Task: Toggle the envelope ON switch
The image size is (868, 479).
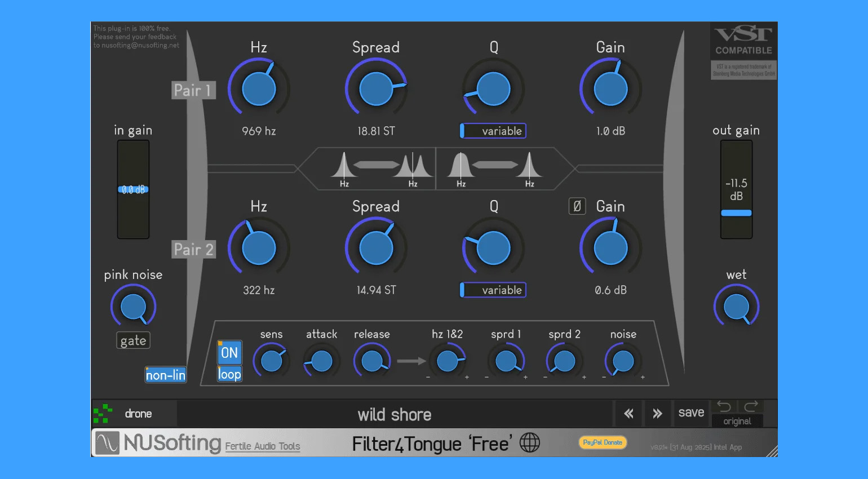Action: pos(229,353)
